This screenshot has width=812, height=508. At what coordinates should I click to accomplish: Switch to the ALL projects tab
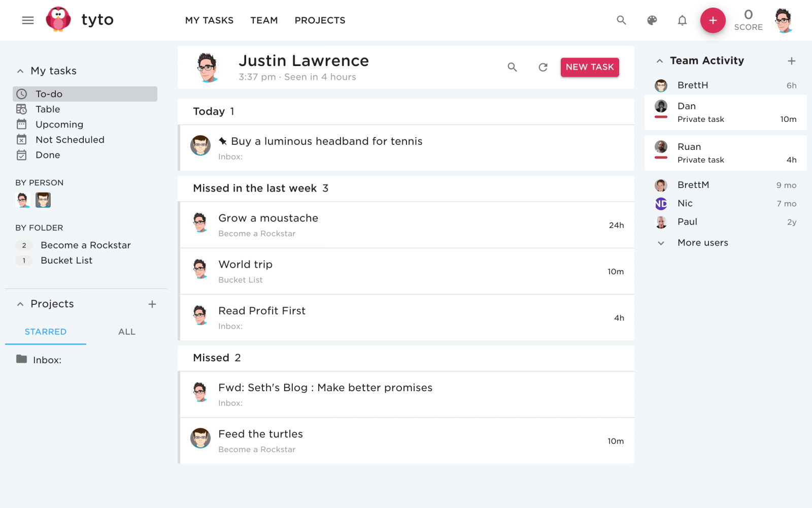(x=127, y=332)
